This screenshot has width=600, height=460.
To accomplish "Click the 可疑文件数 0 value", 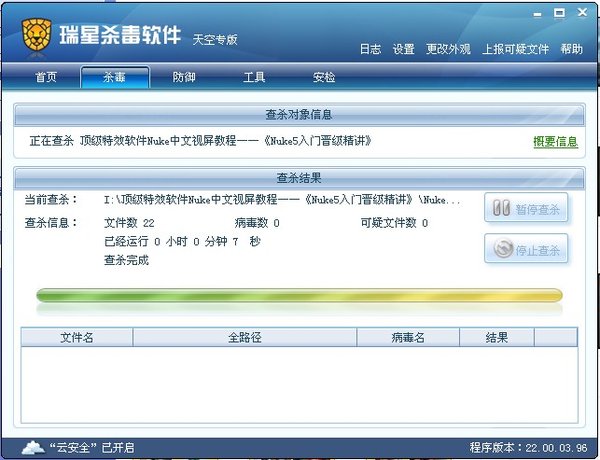I will (x=394, y=223).
